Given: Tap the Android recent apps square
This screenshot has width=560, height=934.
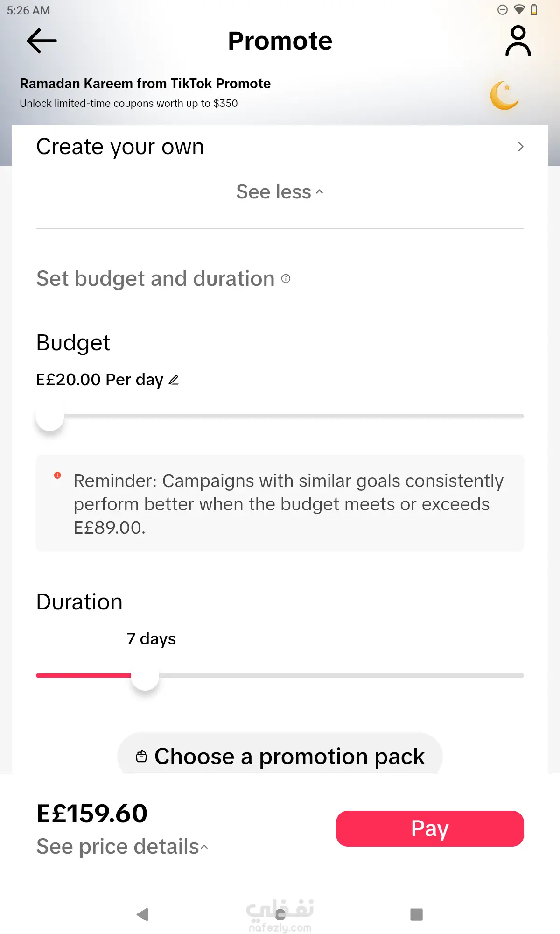Looking at the screenshot, I should (416, 914).
